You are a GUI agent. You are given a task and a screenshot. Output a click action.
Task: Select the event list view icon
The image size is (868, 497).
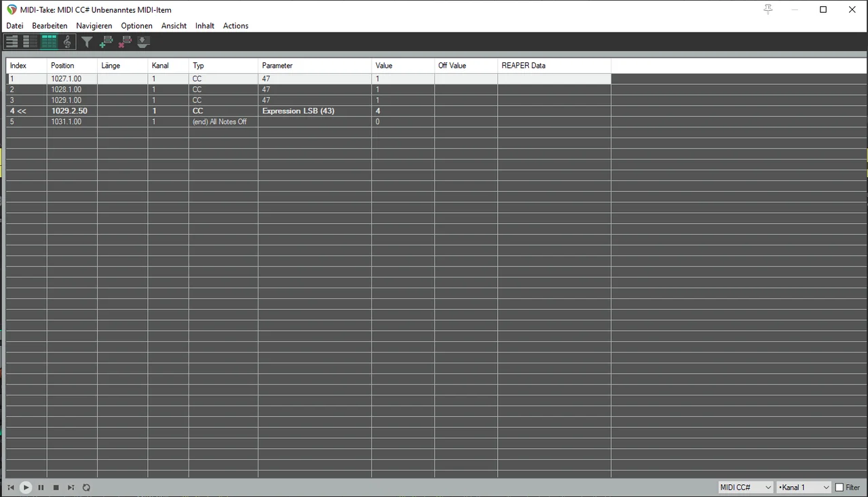click(x=49, y=42)
